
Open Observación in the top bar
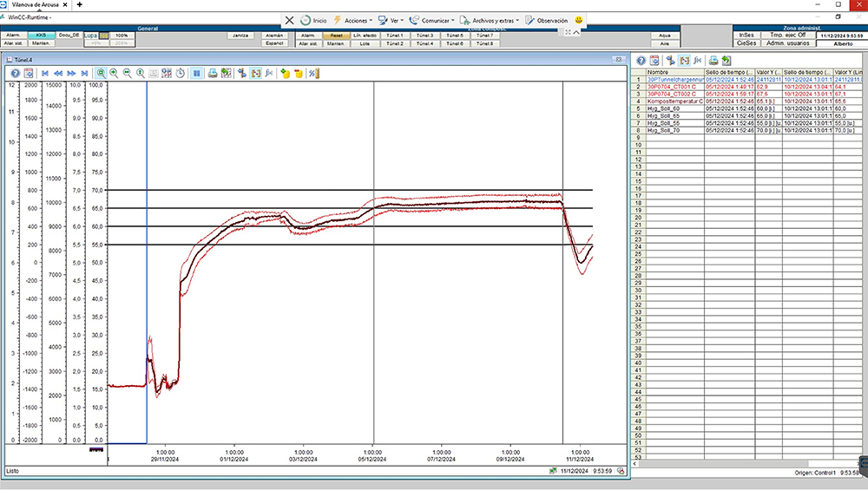552,20
